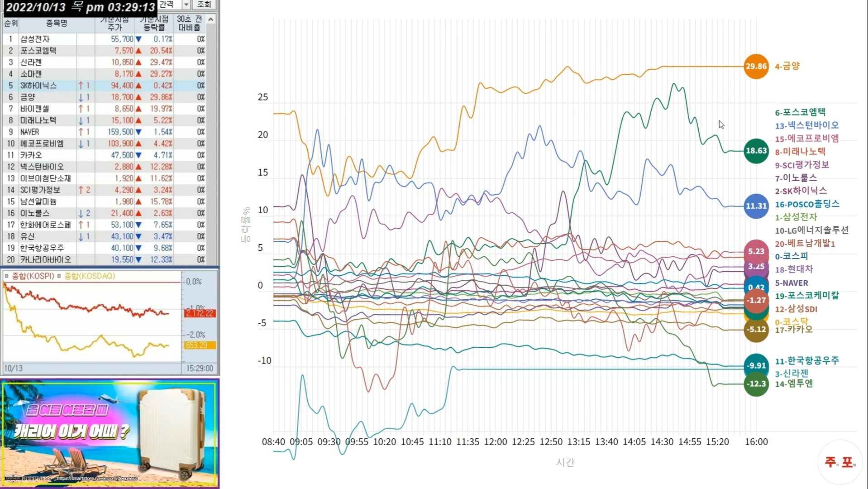Click 30초 전 대비율 column header

190,23
